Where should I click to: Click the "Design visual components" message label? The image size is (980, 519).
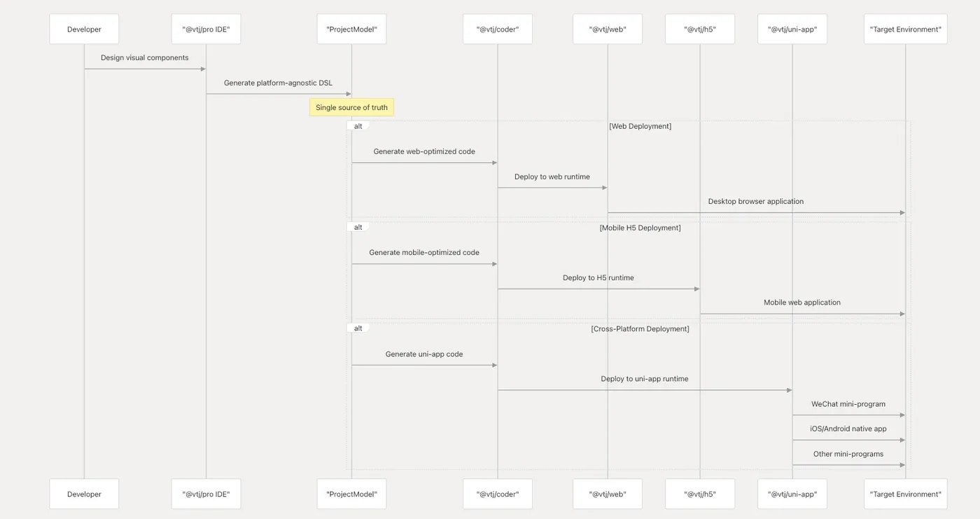point(145,58)
